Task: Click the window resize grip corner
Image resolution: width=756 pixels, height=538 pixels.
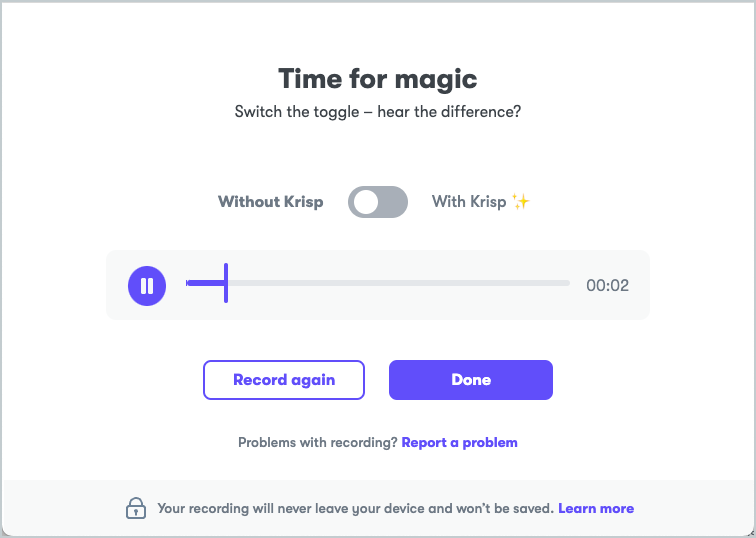Action: pos(751,533)
